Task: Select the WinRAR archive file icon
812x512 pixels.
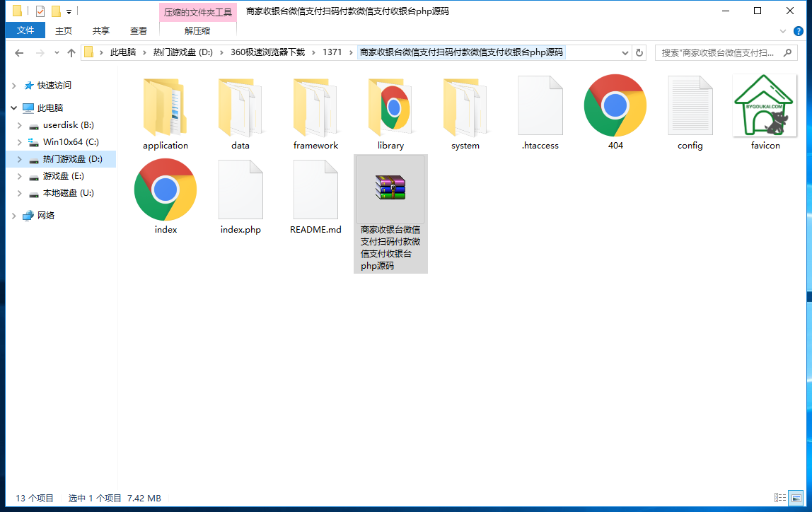Action: click(390, 189)
